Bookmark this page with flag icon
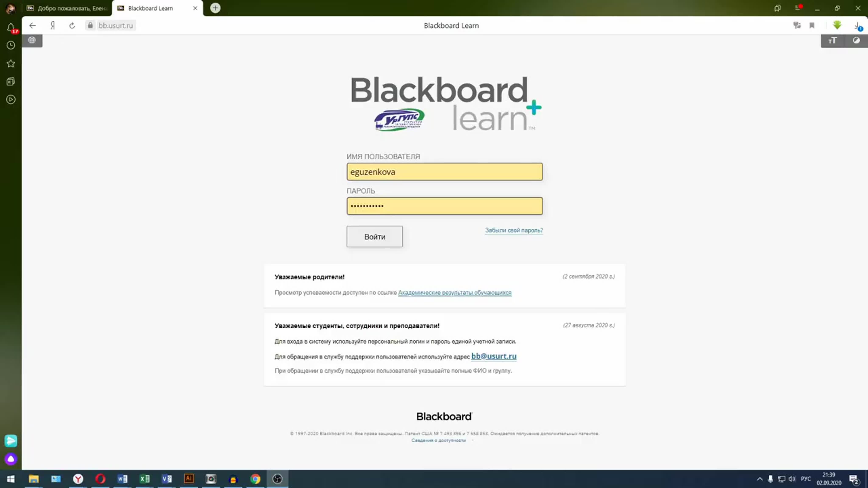Image resolution: width=868 pixels, height=488 pixels. tap(812, 25)
